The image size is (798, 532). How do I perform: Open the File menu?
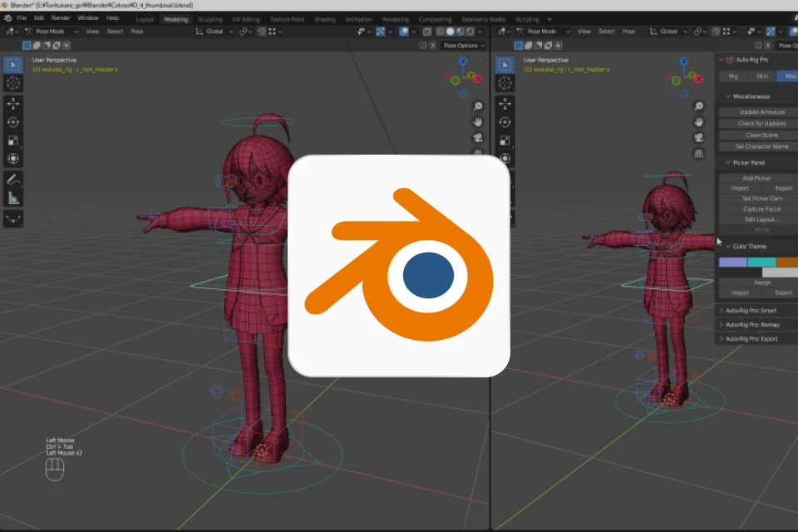tap(22, 17)
